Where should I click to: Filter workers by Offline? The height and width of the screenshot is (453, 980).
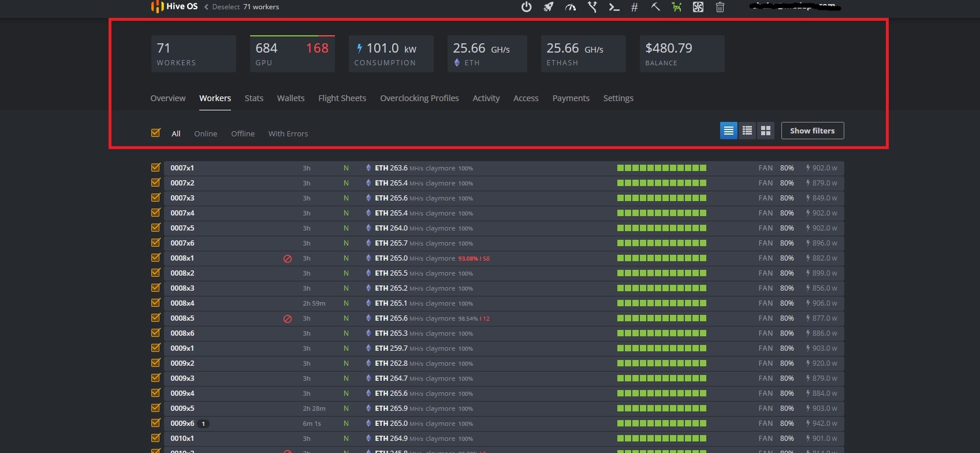[243, 133]
